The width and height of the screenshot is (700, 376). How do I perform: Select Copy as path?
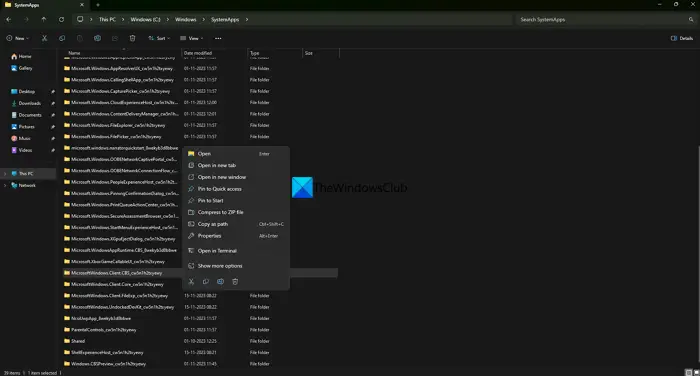pos(236,224)
